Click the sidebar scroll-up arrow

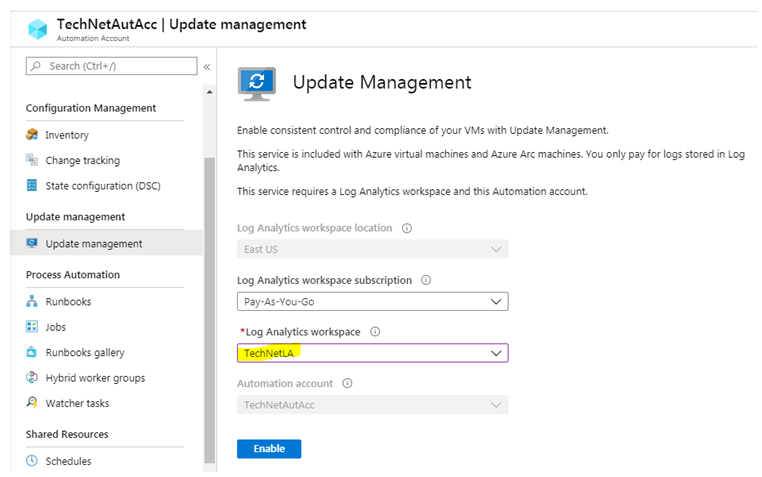[209, 92]
